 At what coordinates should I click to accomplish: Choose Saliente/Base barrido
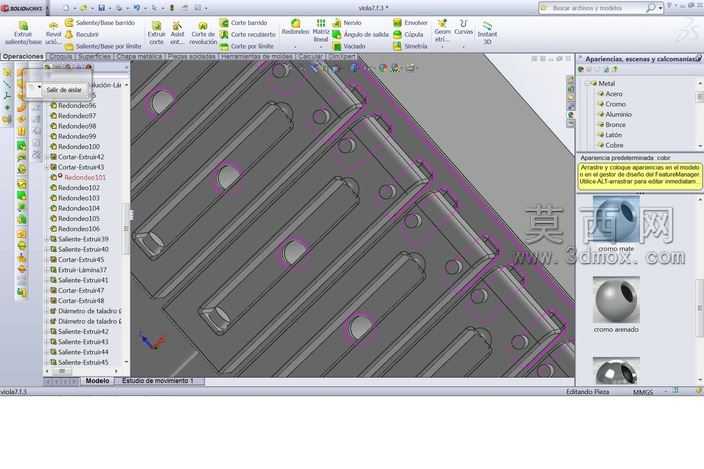pos(100,22)
